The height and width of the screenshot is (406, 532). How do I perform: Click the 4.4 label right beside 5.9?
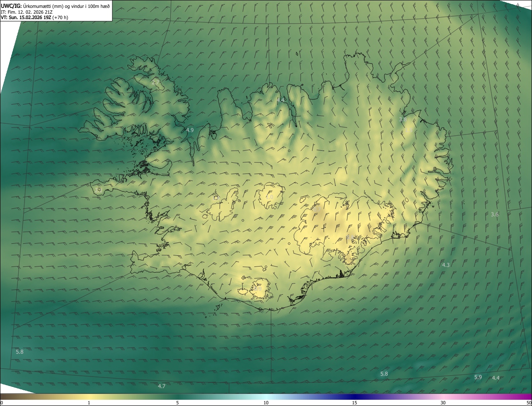496,378
